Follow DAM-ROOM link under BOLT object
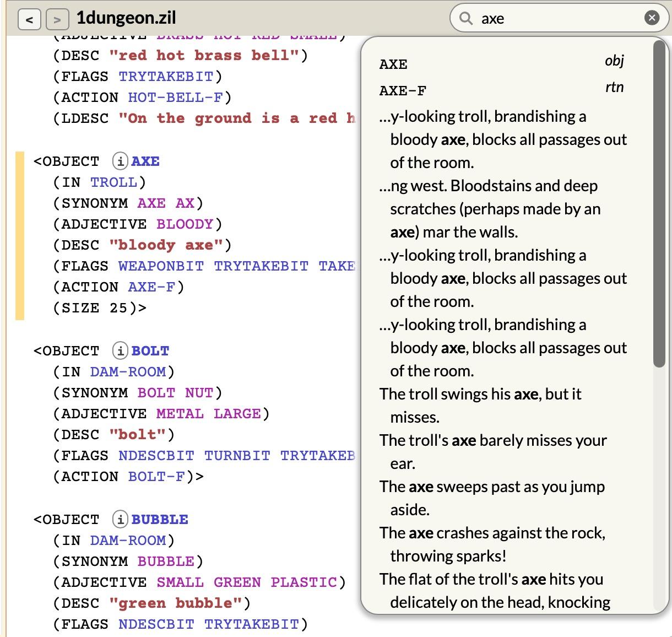672x637 pixels. tap(128, 372)
